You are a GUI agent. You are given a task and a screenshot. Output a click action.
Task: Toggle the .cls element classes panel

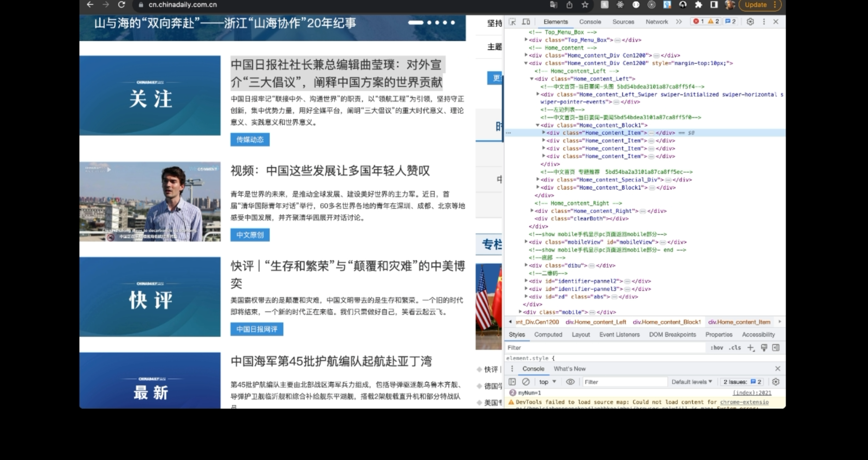point(735,348)
